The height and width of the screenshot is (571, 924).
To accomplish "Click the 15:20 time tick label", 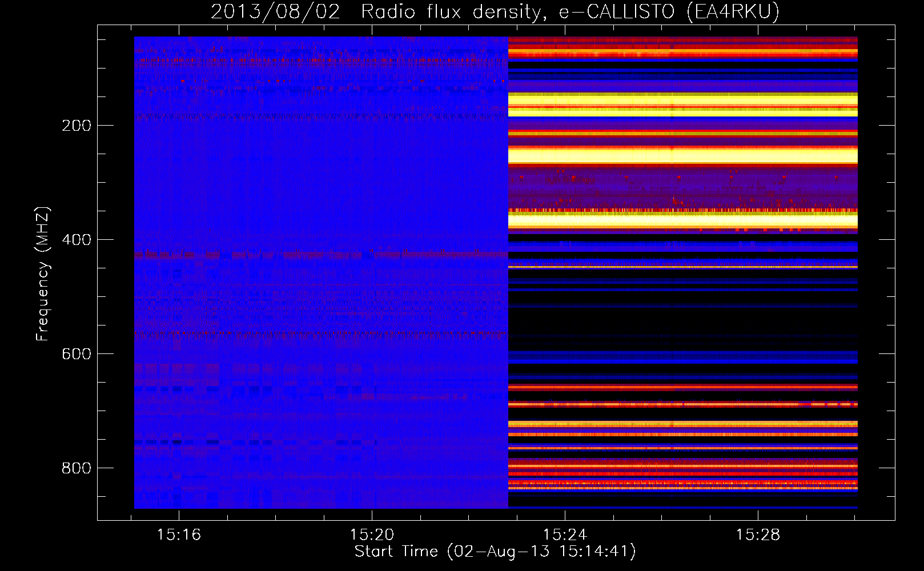I will click(372, 535).
